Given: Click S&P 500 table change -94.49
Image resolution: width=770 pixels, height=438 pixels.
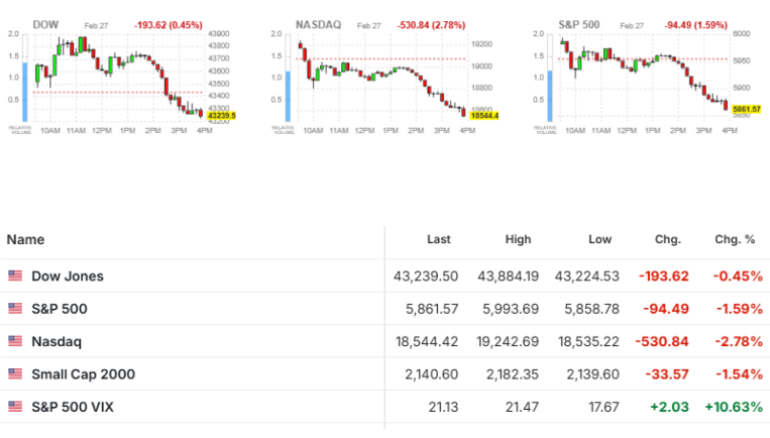Looking at the screenshot, I should (666, 309).
